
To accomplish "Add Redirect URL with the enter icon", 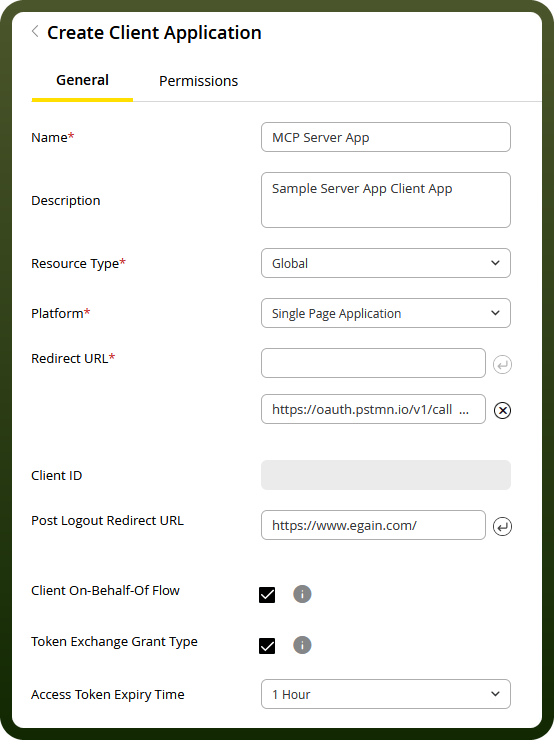I will coord(502,364).
